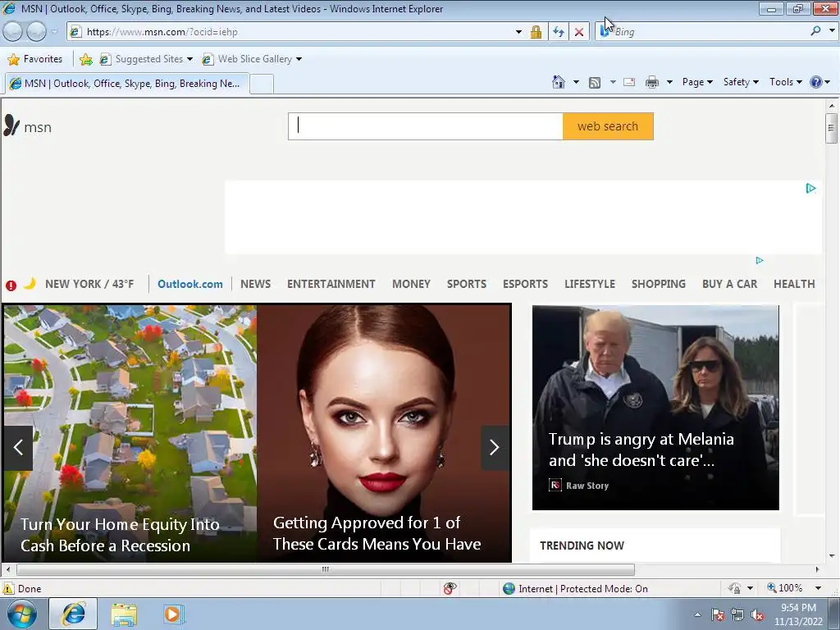Image resolution: width=840 pixels, height=630 pixels.
Task: Click Internet Explorer taskbar icon
Action: [73, 614]
